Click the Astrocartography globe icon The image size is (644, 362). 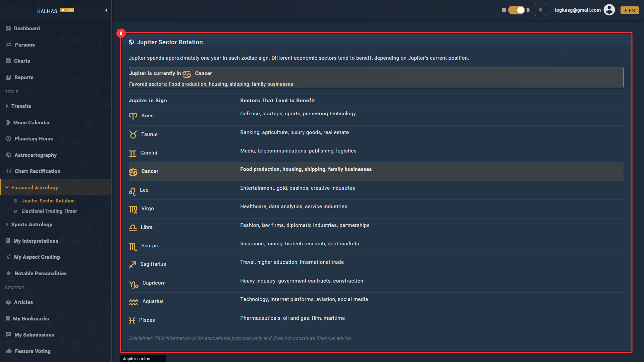(9, 155)
